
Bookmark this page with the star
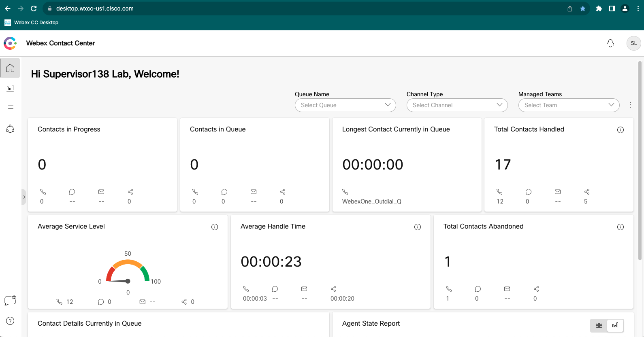tap(583, 8)
